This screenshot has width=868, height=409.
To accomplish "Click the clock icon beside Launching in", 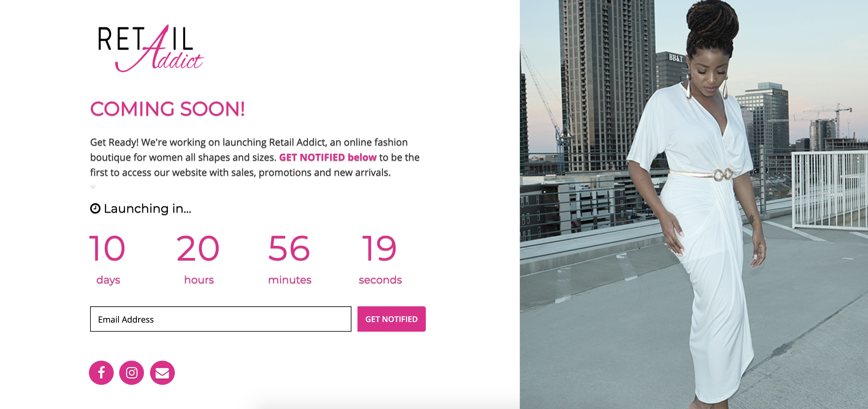I will [95, 209].
